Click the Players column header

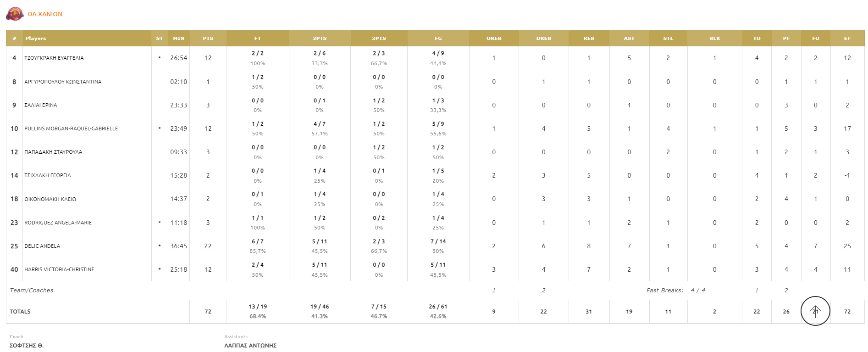pyautogui.click(x=36, y=39)
